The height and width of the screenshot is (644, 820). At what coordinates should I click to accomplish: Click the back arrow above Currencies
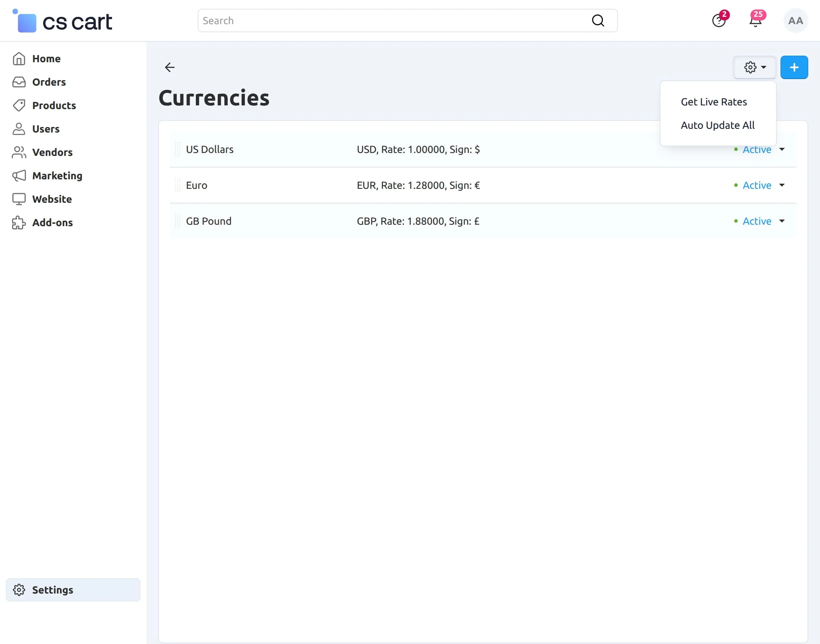tap(170, 67)
